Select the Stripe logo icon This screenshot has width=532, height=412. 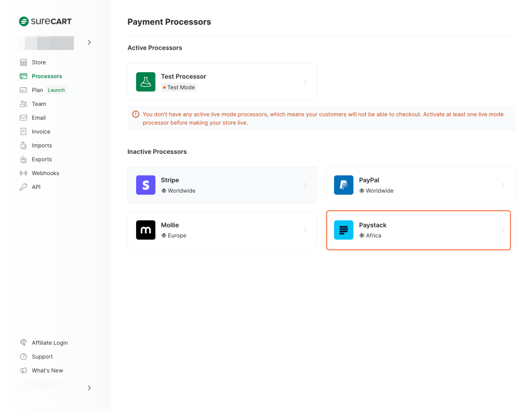point(145,185)
